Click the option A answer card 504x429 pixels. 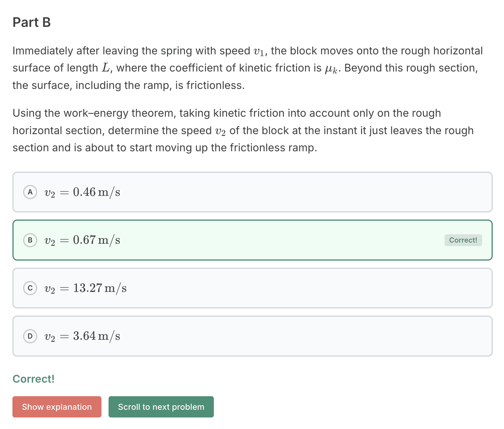pos(251,192)
